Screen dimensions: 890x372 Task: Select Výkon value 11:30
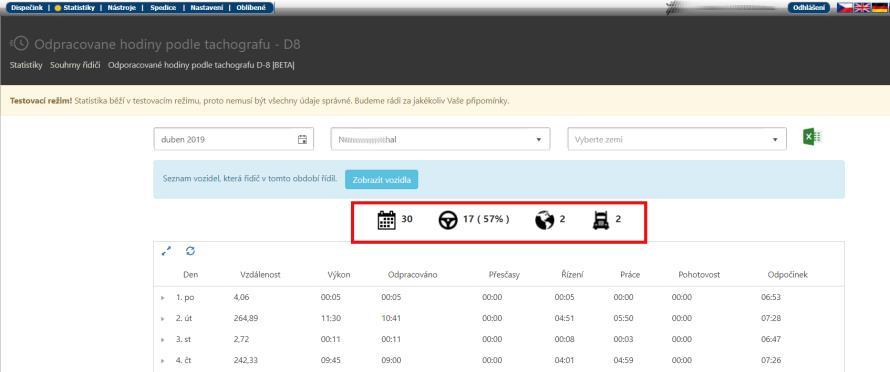pos(330,319)
